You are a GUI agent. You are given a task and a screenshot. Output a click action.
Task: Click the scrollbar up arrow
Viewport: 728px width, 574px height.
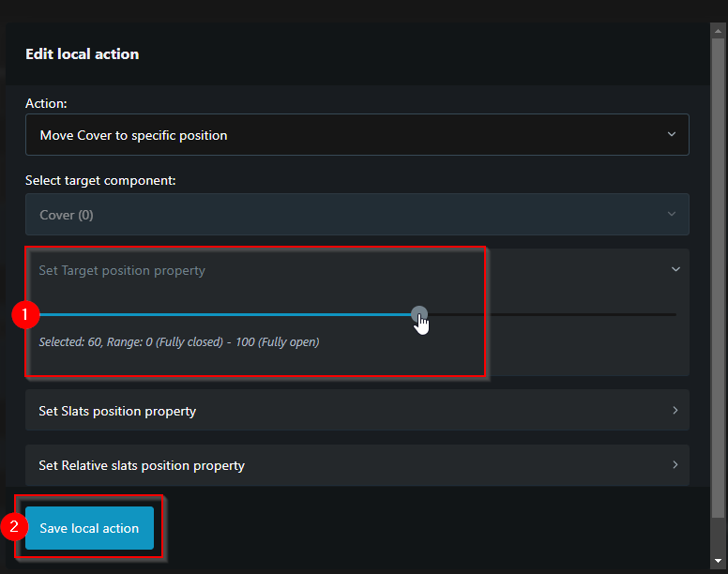[718, 31]
